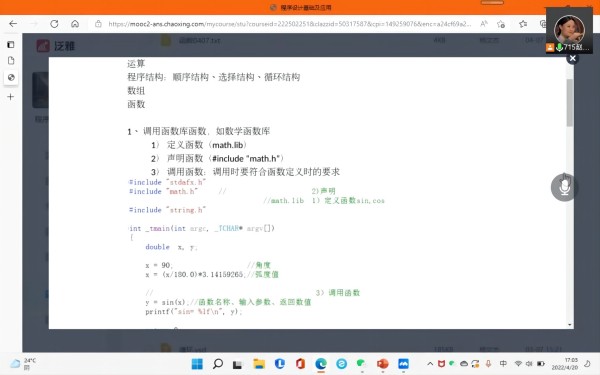Open the weather widget showing 24°C
This screenshot has height=375, width=600.
point(23,364)
